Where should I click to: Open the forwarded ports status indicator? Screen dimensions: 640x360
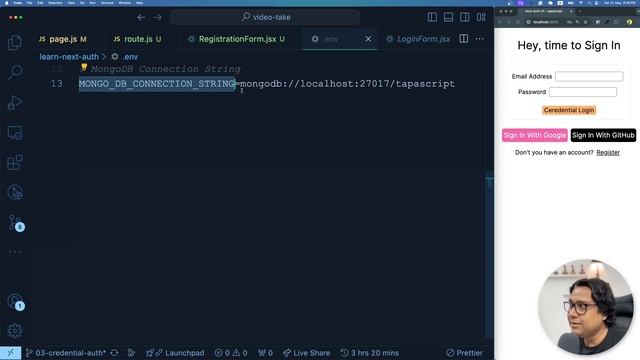(x=265, y=353)
